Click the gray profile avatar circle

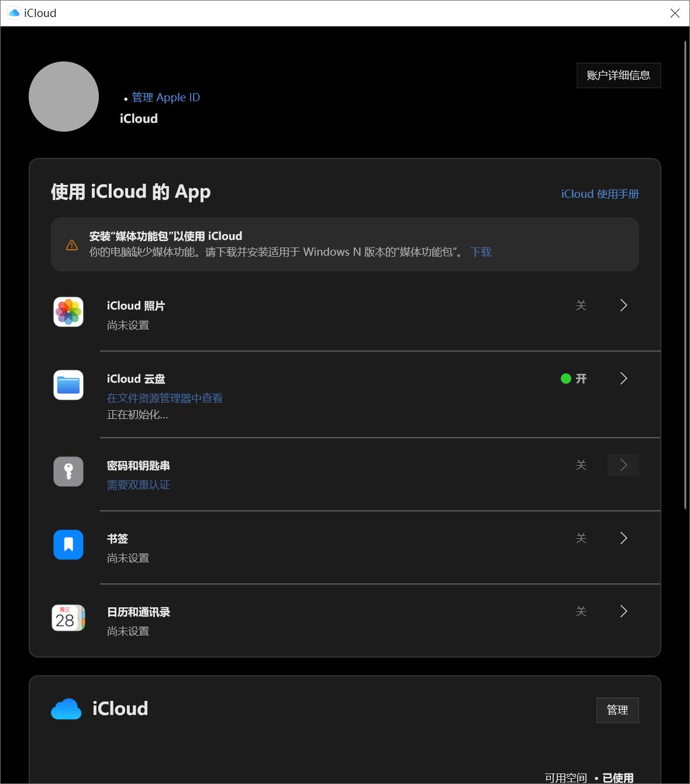[64, 97]
